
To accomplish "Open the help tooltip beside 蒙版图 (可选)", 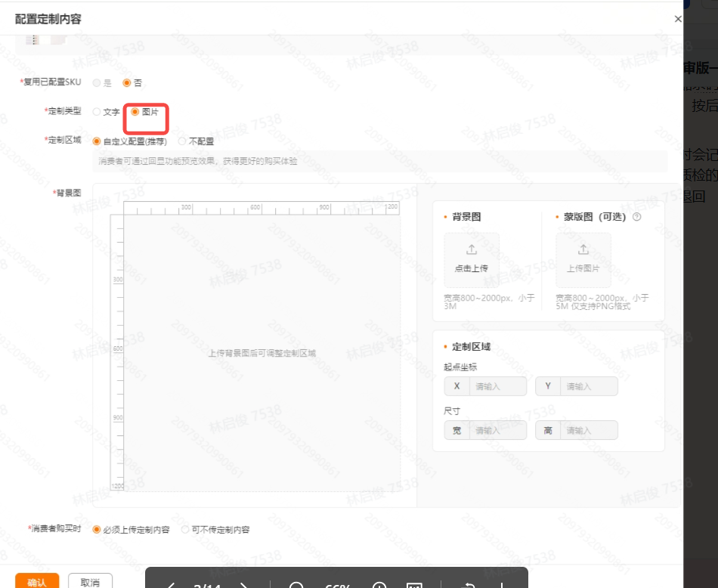I will [636, 217].
